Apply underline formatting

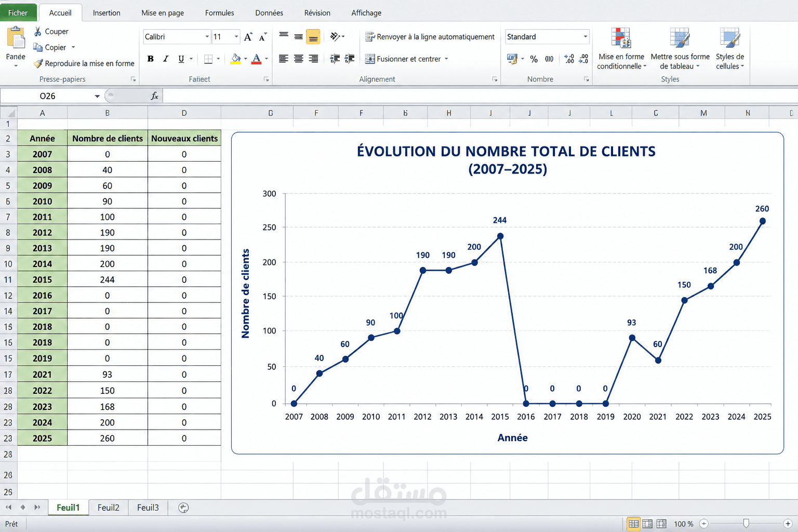coord(181,59)
